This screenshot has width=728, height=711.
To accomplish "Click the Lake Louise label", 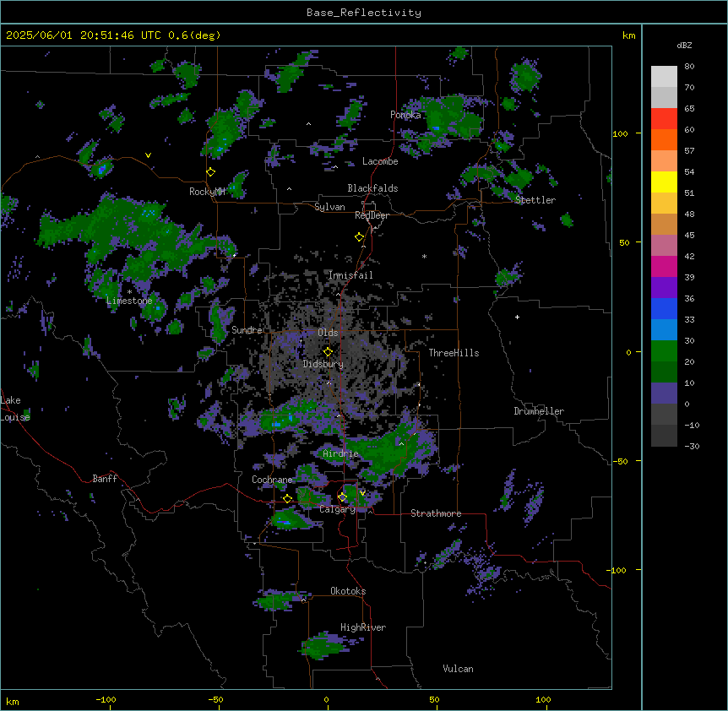I will tap(15, 409).
